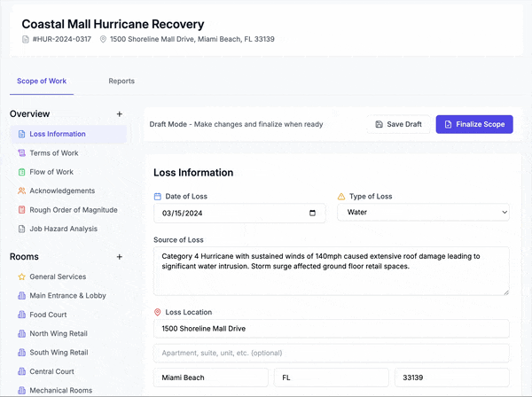Click the General Services star icon

[x=21, y=276]
